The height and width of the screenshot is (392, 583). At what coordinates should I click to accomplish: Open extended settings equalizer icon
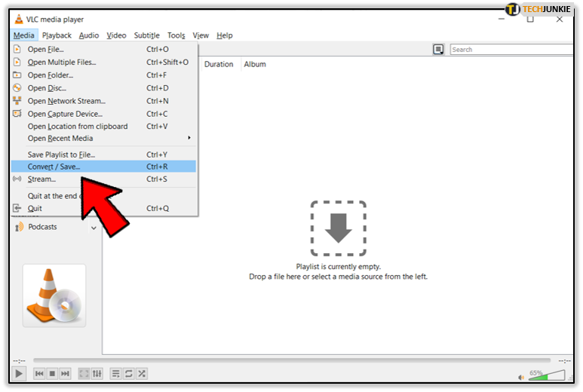point(97,374)
